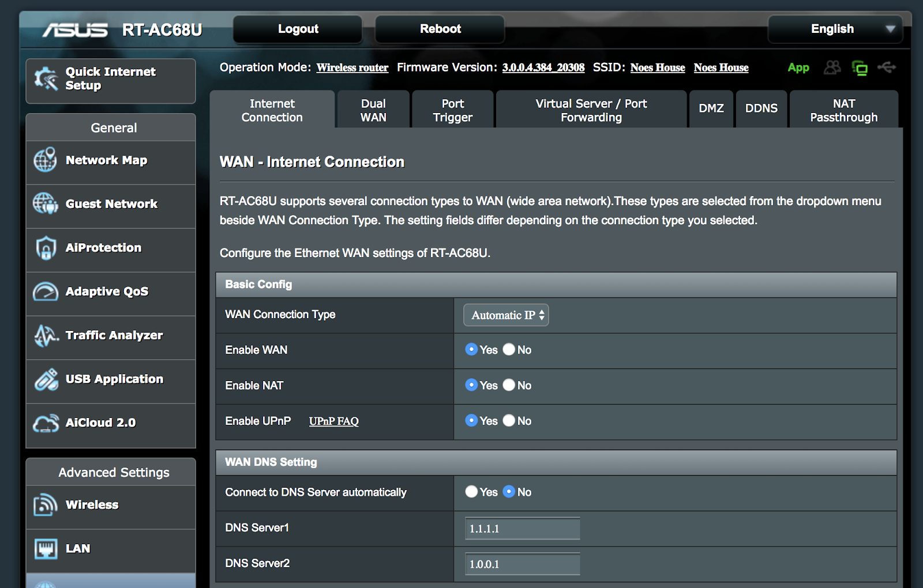Switch to the Dual WAN tab

coord(372,110)
